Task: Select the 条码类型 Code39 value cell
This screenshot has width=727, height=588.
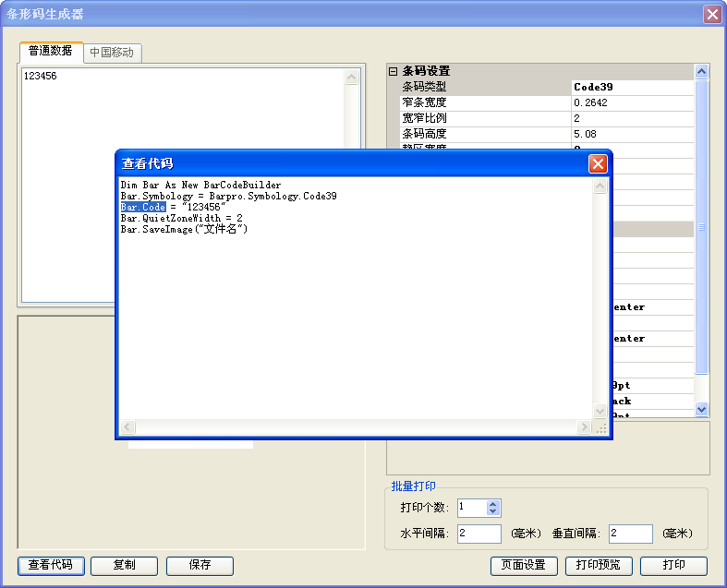Action: click(632, 87)
